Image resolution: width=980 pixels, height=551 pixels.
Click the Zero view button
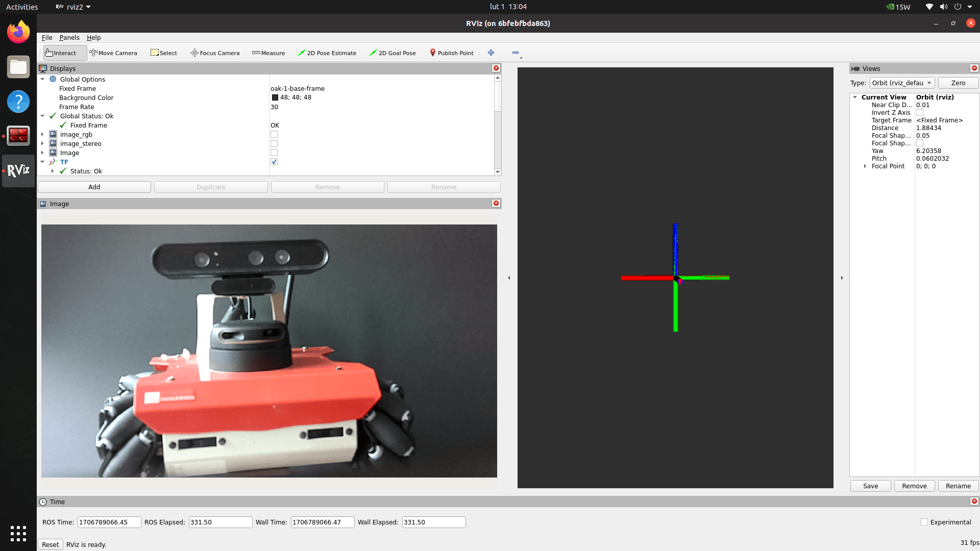coord(958,83)
